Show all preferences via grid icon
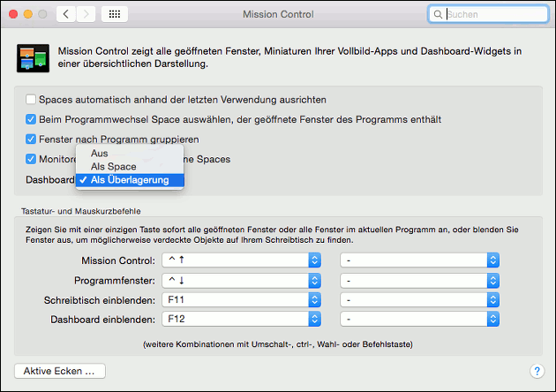Image resolution: width=556 pixels, height=392 pixels. tap(115, 14)
